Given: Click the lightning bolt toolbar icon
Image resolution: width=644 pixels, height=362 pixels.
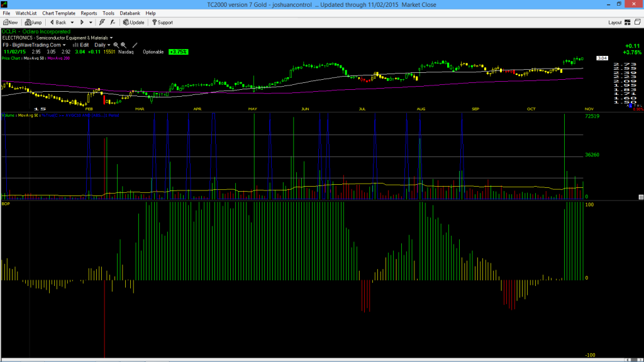Looking at the screenshot, I should 103,23.
